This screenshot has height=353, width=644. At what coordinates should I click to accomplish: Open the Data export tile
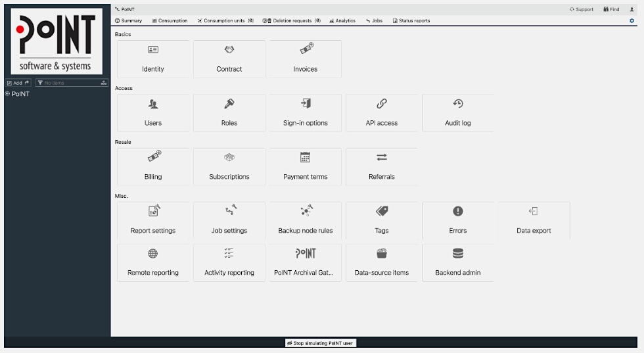coord(534,220)
